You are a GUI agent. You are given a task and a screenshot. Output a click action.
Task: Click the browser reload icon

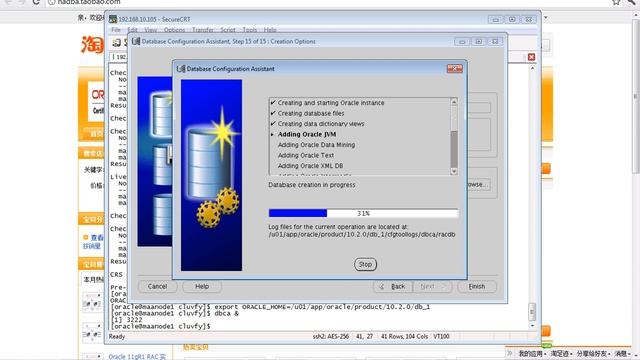(x=36, y=2)
